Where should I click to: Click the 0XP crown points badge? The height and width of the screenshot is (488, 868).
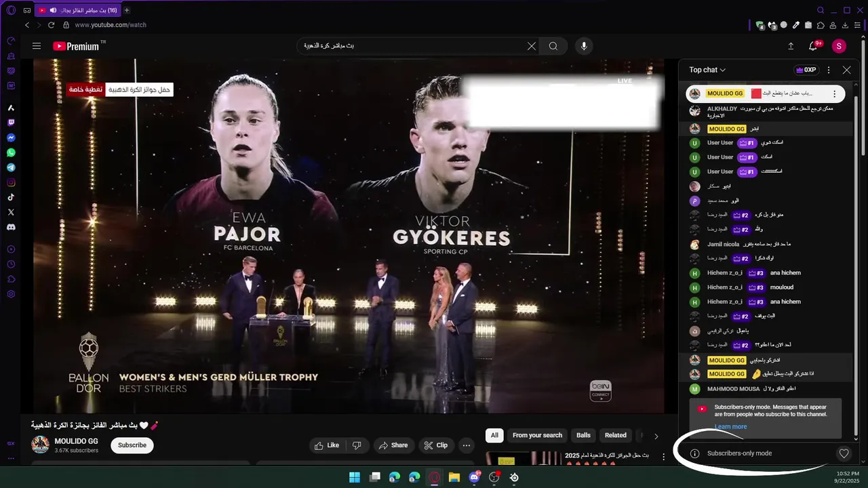pos(806,70)
